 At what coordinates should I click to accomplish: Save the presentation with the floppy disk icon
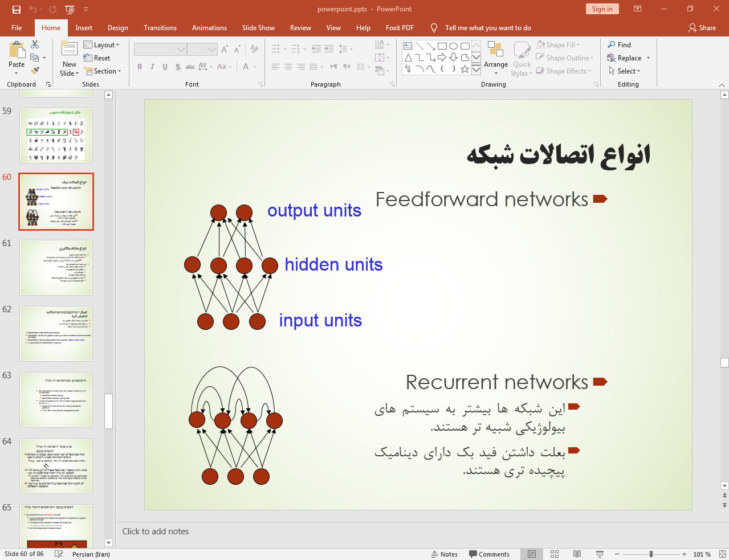click(16, 9)
